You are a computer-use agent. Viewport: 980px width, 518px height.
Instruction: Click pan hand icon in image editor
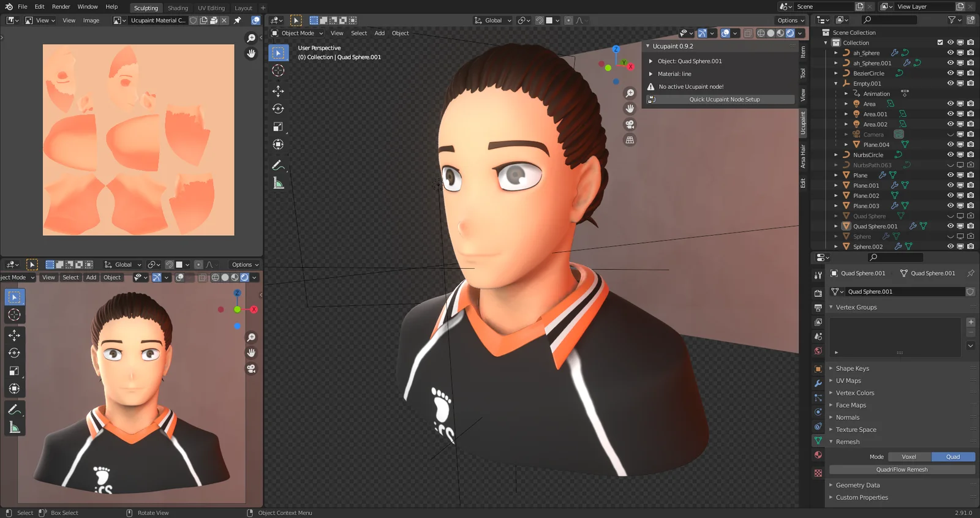coord(251,53)
